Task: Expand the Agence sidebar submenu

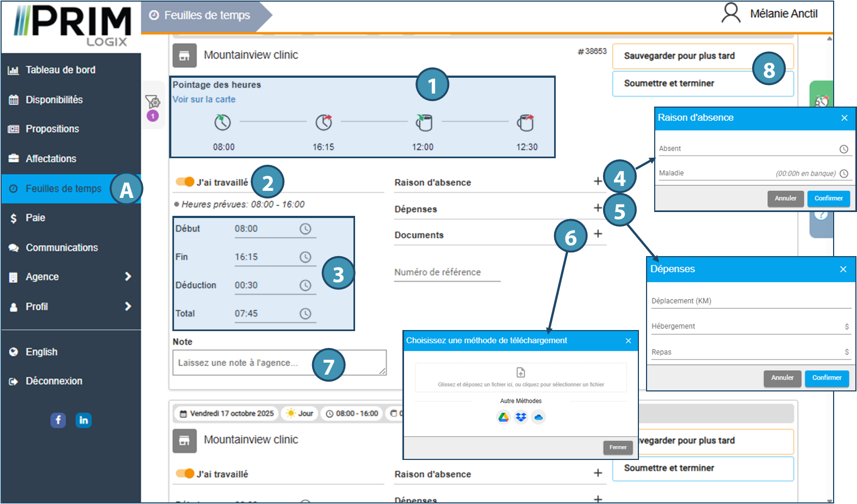Action: [128, 277]
